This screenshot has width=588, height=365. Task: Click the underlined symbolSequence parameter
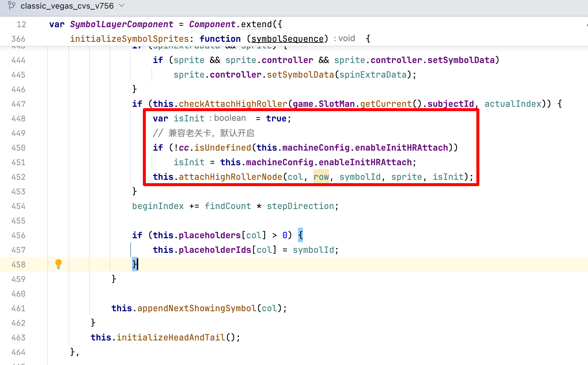point(287,39)
